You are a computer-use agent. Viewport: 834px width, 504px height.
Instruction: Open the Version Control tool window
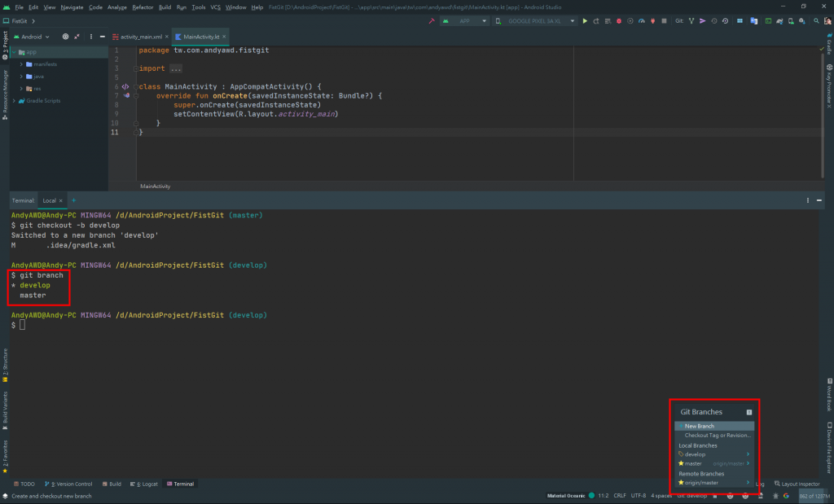(68, 484)
